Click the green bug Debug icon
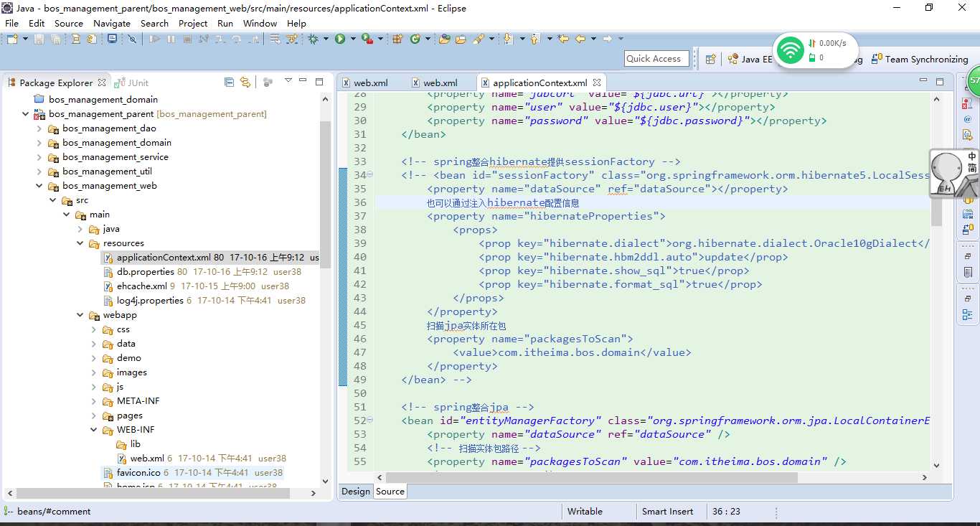This screenshot has height=526, width=980. click(313, 39)
